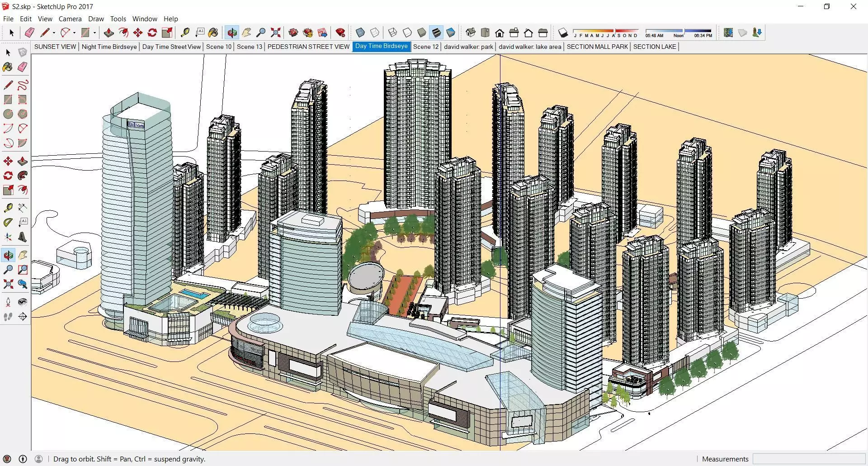Enable Wireframe face style
868x466 pixels.
[393, 33]
